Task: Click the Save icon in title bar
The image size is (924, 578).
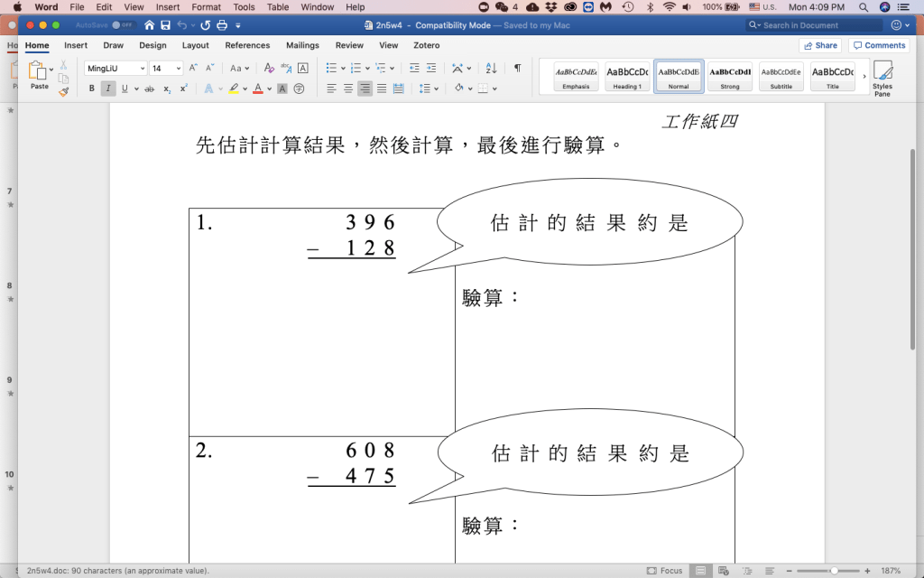Action: coord(165,25)
